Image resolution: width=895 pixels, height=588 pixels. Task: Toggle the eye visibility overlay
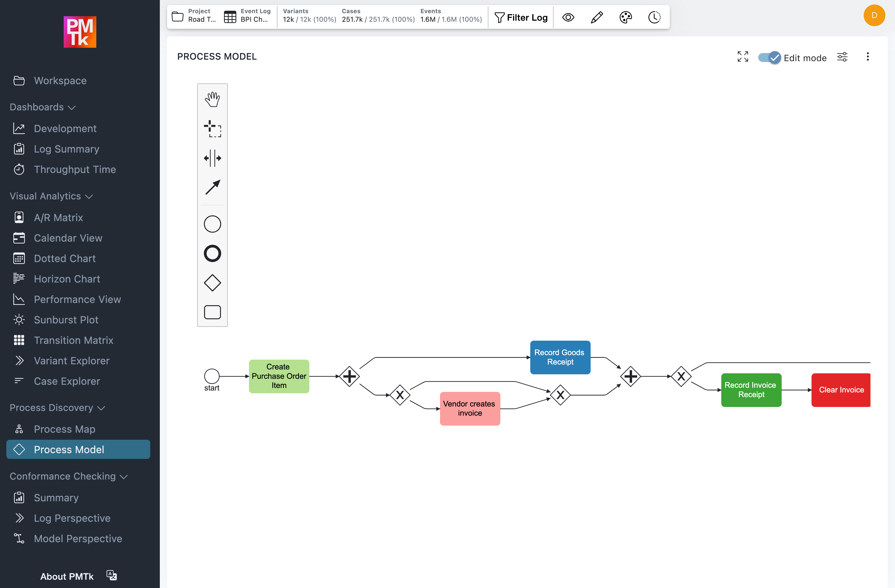click(x=568, y=17)
